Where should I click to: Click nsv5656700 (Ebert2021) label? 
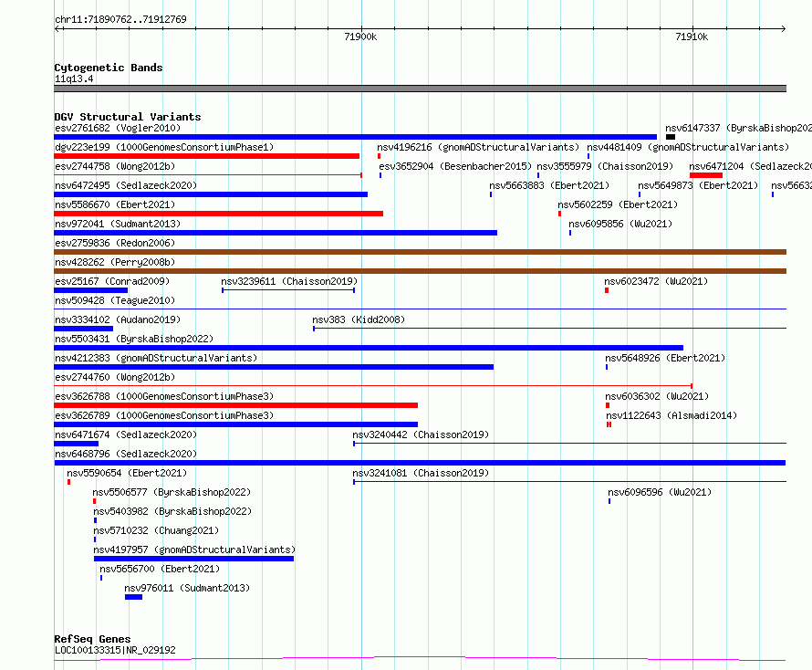pos(160,569)
